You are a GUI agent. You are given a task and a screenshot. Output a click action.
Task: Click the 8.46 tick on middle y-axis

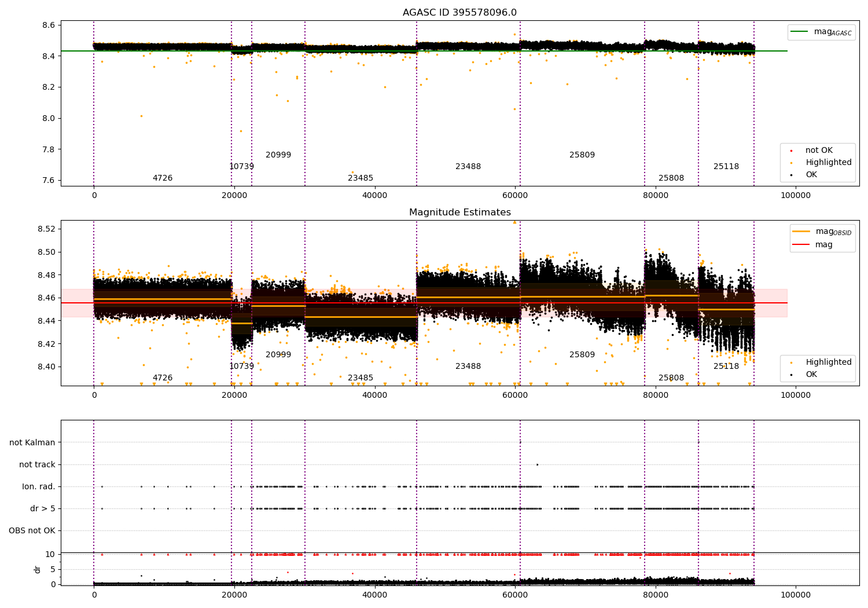[46, 298]
